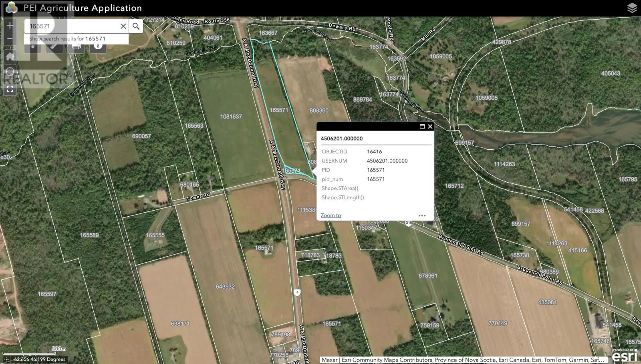This screenshot has width=641, height=364.
Task: Open the print widget
Action: tap(76, 47)
